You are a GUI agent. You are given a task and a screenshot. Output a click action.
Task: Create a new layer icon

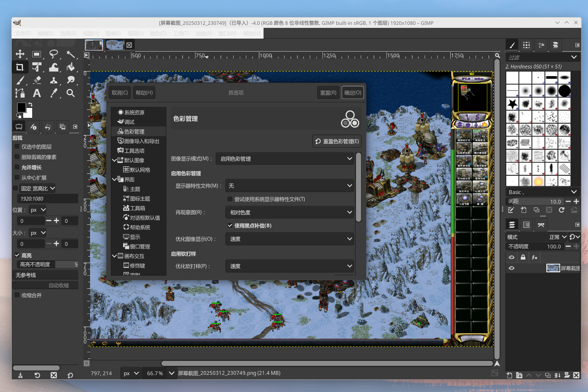tap(509, 375)
